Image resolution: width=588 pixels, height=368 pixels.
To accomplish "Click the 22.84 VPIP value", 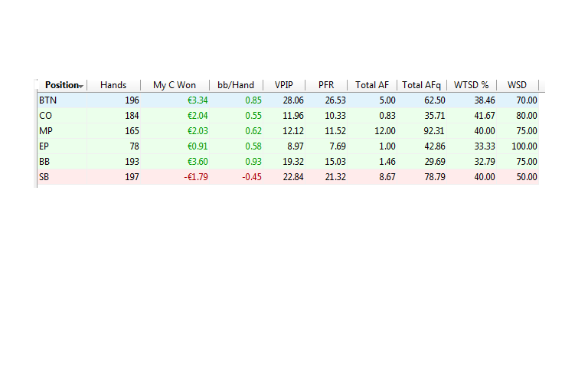I will point(293,177).
